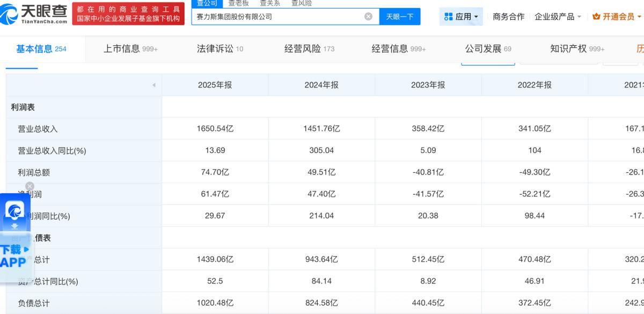The height and width of the screenshot is (314, 644).
Task: Click the floating TianYanCha app icon
Action: coord(14,210)
